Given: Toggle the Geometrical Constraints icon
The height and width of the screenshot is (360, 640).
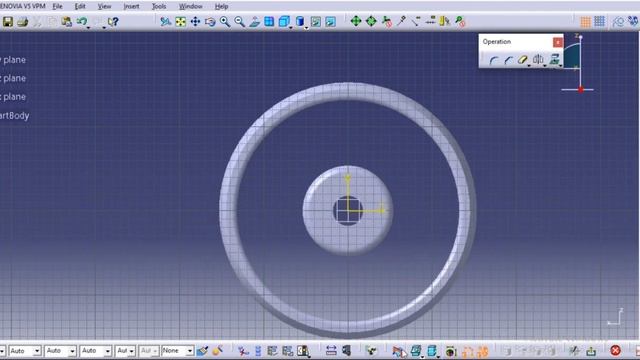Looking at the screenshot, I should [x=633, y=21].
